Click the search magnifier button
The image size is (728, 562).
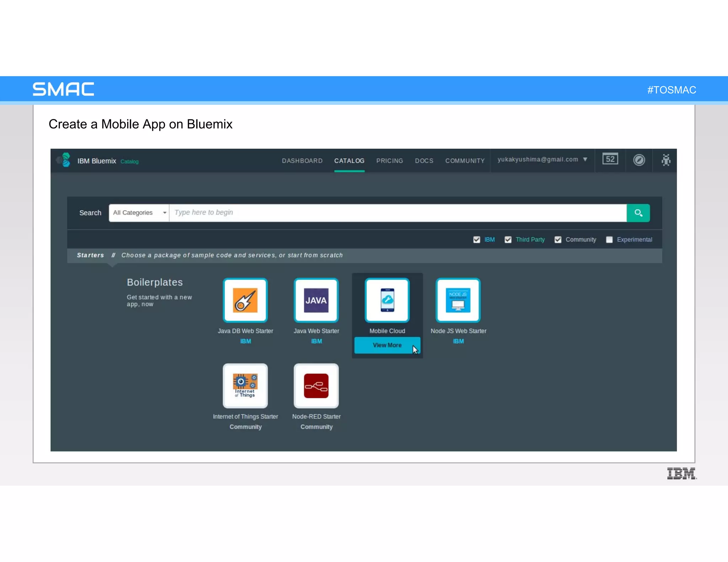point(638,213)
